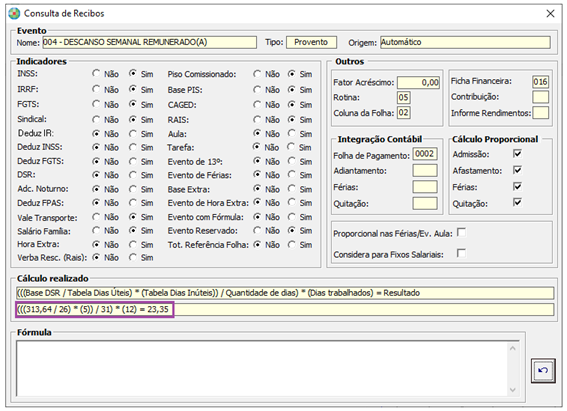Select Sim for Deduz IR

pyautogui.click(x=133, y=134)
